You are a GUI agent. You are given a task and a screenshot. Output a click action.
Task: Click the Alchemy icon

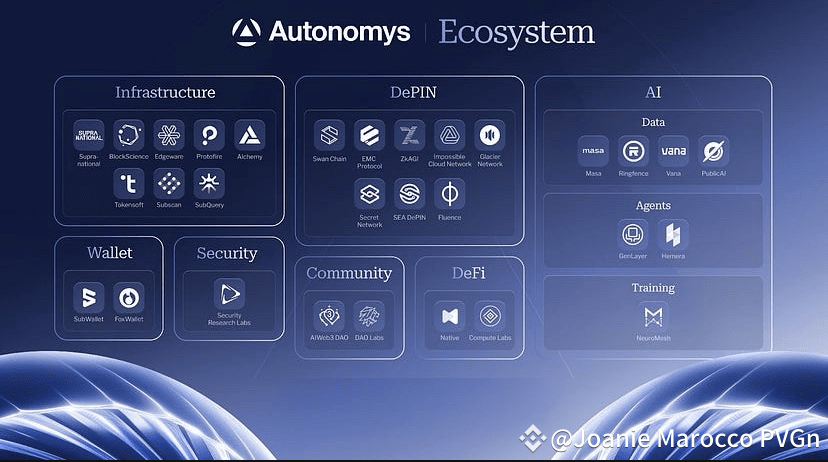249,135
